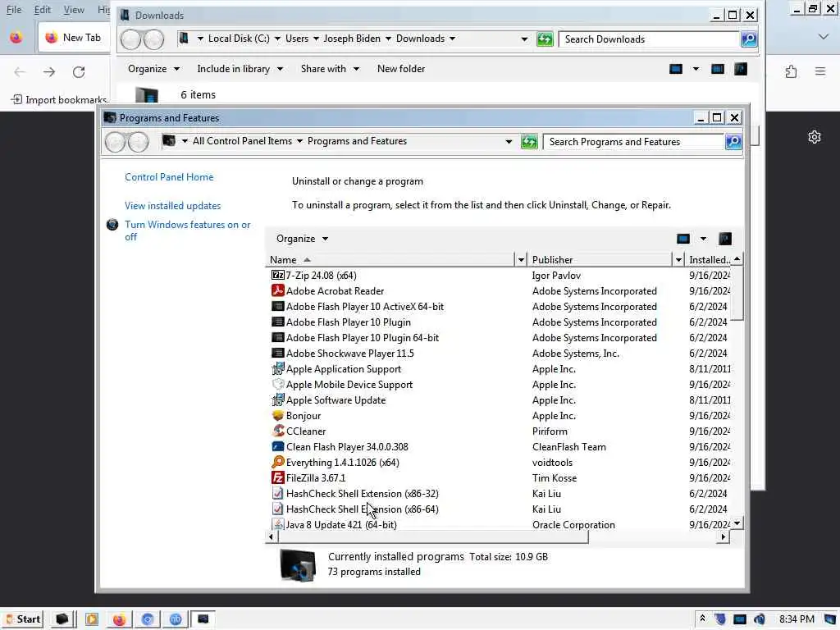Click the help icon in Downloads toolbar
The width and height of the screenshot is (840, 630).
(x=741, y=69)
